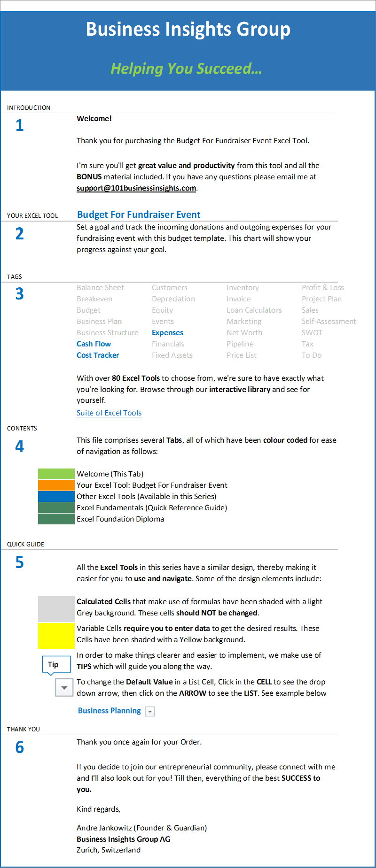Click the Budget For Fundraiser Event heading

pos(139,215)
